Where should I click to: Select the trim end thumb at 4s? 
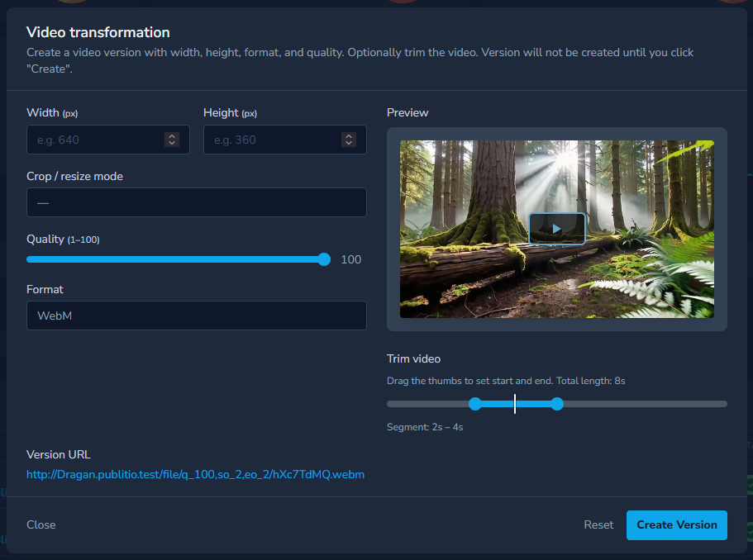(x=556, y=404)
